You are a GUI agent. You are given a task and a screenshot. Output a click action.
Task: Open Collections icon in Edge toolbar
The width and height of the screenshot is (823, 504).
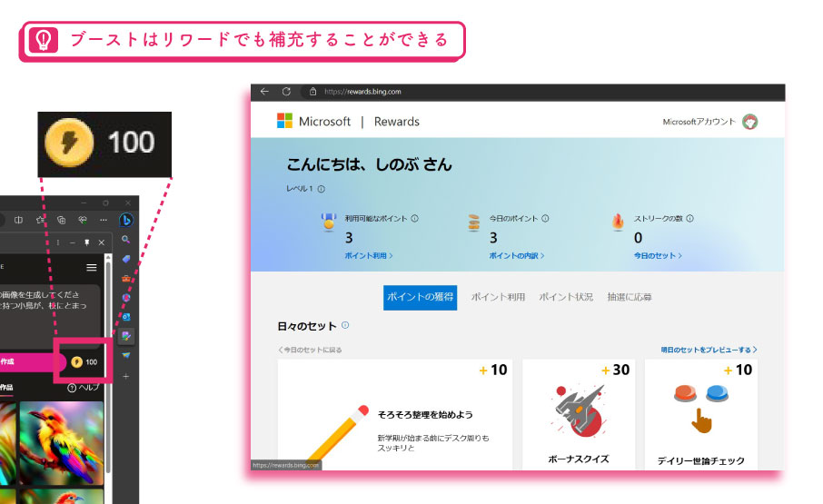(x=62, y=221)
